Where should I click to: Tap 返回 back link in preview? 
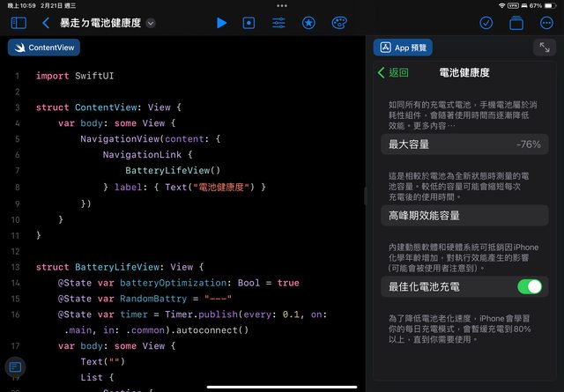tap(393, 73)
